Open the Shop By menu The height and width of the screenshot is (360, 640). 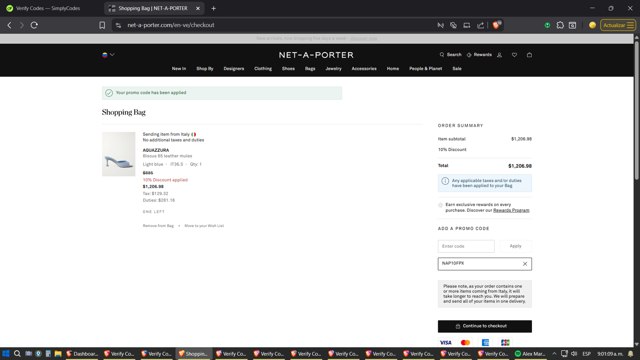click(x=205, y=69)
